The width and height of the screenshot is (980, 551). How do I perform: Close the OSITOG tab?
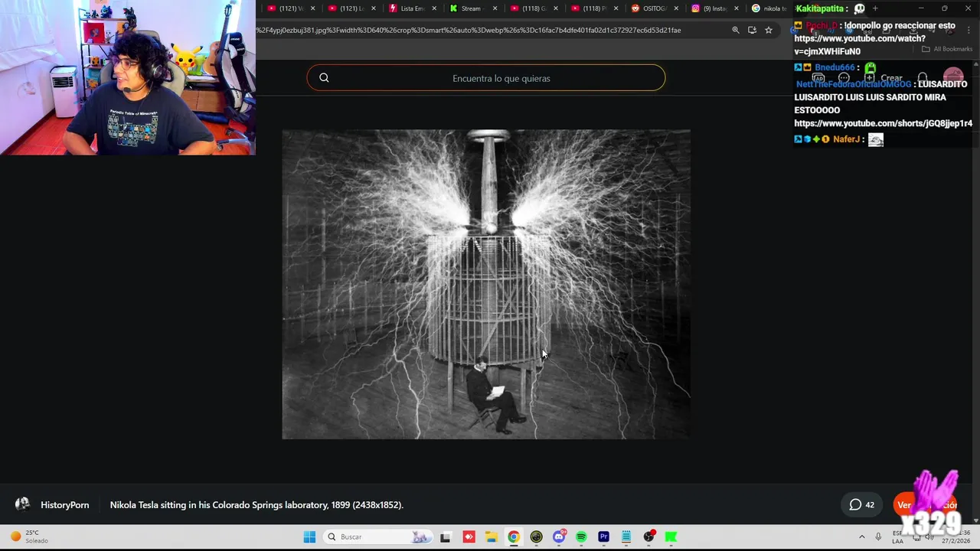pyautogui.click(x=676, y=8)
